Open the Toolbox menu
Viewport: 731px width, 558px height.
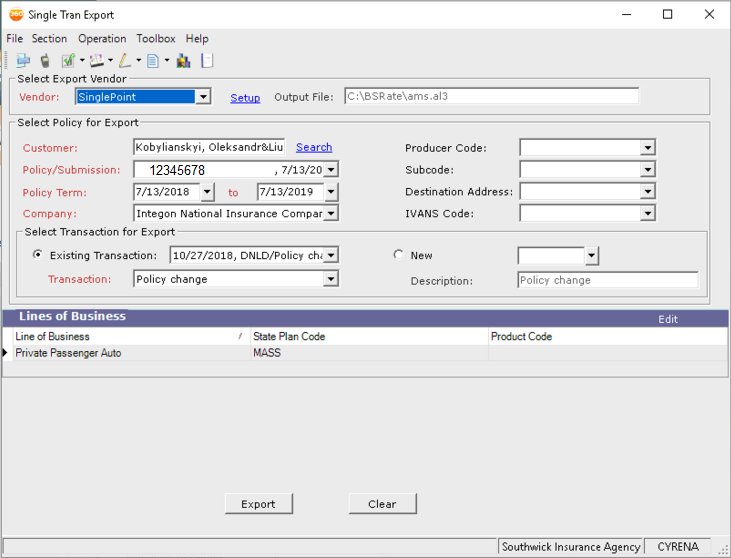click(x=155, y=39)
